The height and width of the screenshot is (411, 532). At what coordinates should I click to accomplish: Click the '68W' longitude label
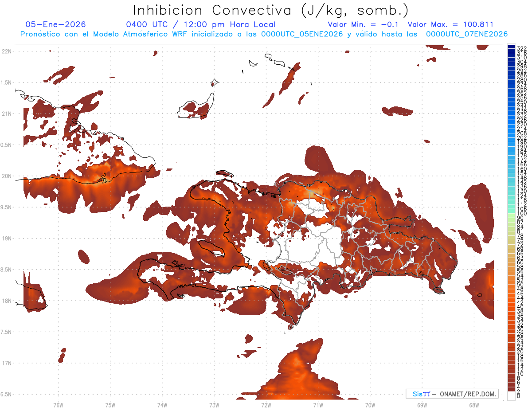pos(473,404)
